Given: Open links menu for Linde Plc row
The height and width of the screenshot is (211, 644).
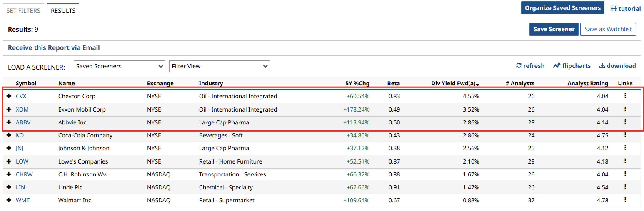Looking at the screenshot, I should [x=625, y=187].
